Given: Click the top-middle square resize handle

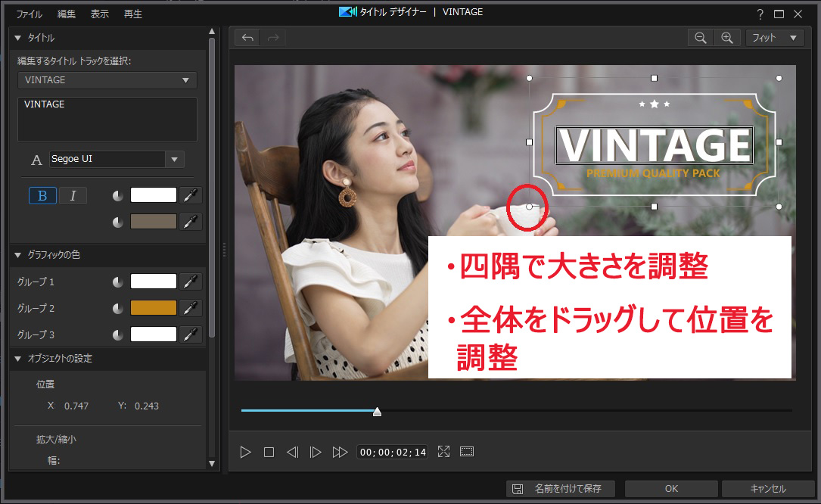Looking at the screenshot, I should tap(654, 78).
